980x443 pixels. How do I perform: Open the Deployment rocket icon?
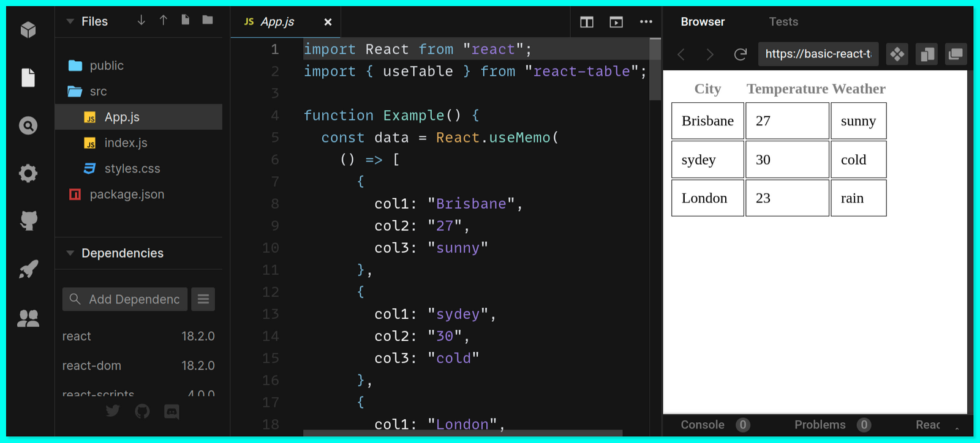click(x=28, y=269)
